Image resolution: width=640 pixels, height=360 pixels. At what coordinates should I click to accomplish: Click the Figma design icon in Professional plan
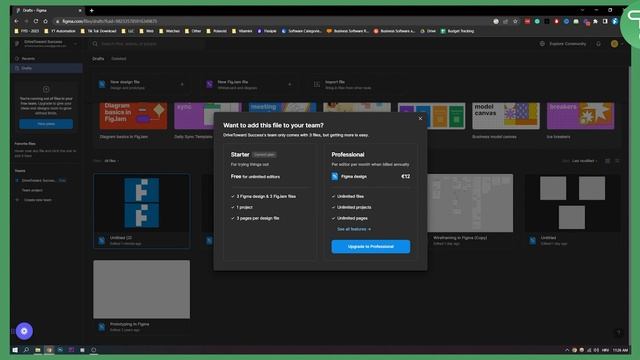coord(335,176)
